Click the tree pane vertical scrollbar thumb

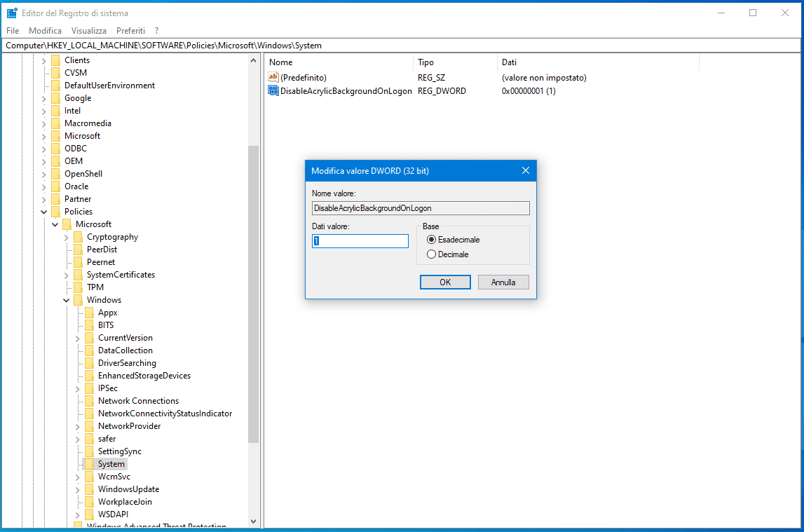pyautogui.click(x=254, y=294)
